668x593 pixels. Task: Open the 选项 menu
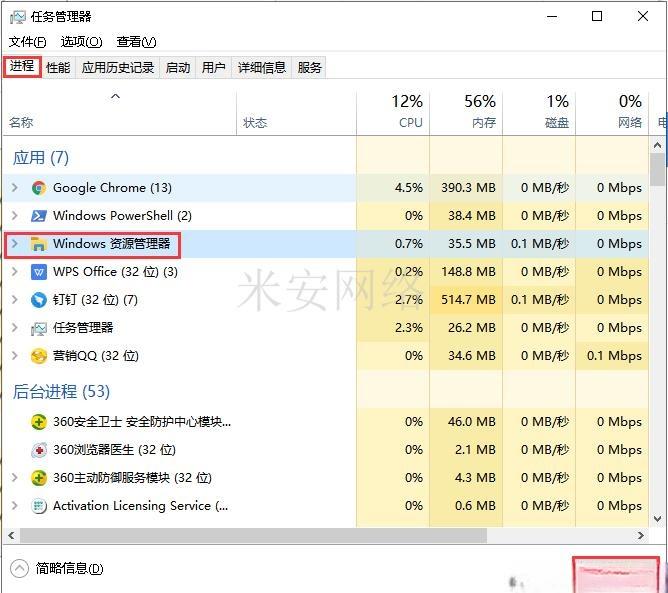[x=81, y=42]
